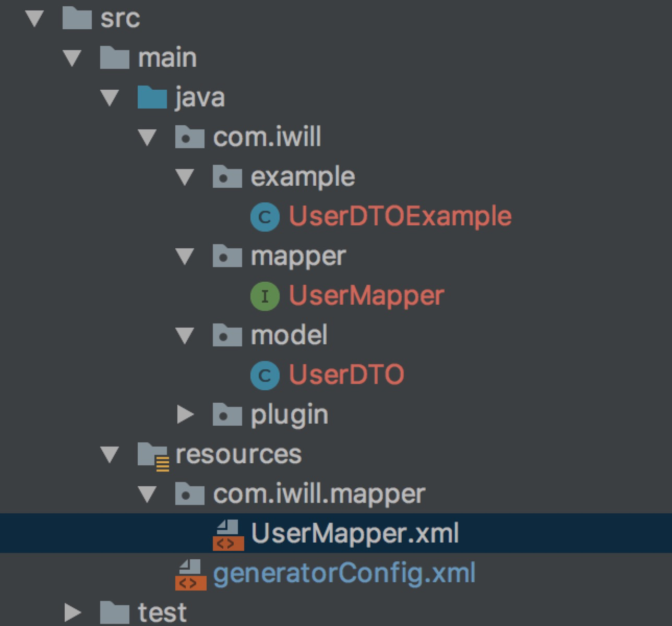672x626 pixels.
Task: Select the generatorConfig.xml file
Action: pos(344,574)
